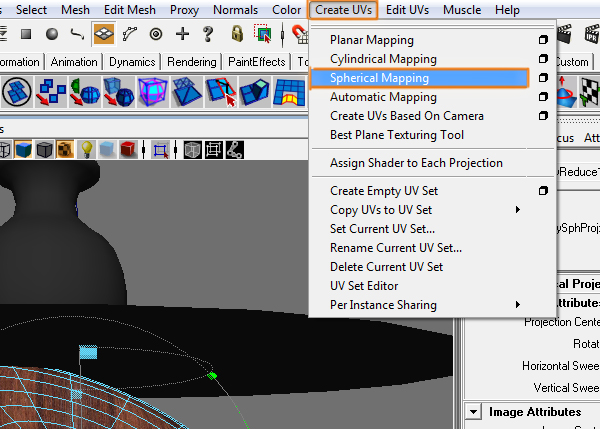Switch to the PaintEffects shelf tab

256,62
